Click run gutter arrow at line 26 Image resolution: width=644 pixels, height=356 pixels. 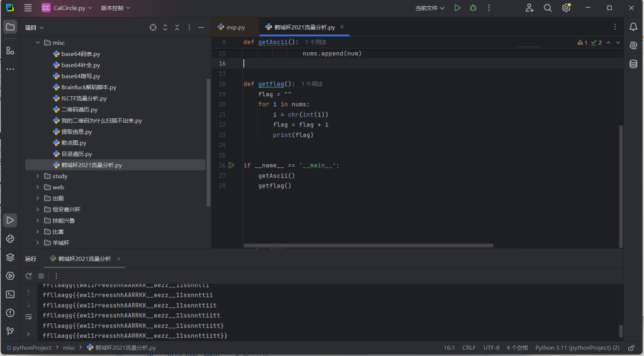coord(231,165)
